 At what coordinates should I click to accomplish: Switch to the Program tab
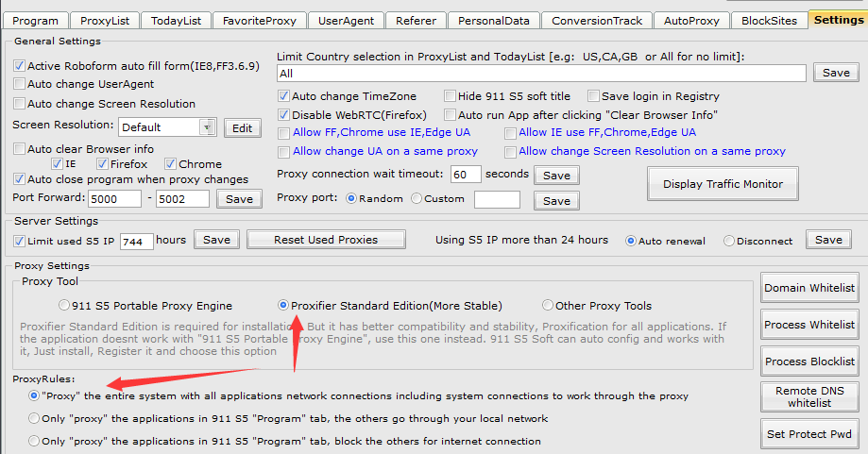tap(36, 21)
